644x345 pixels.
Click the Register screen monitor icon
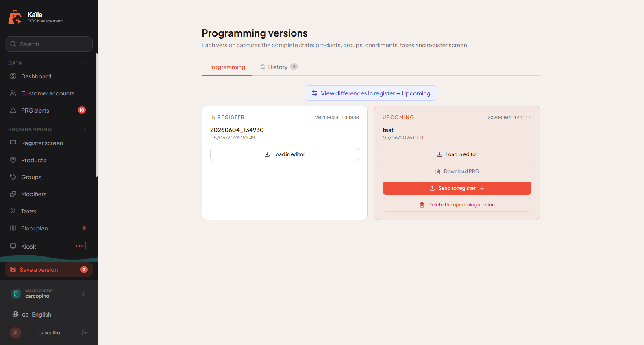(13, 143)
